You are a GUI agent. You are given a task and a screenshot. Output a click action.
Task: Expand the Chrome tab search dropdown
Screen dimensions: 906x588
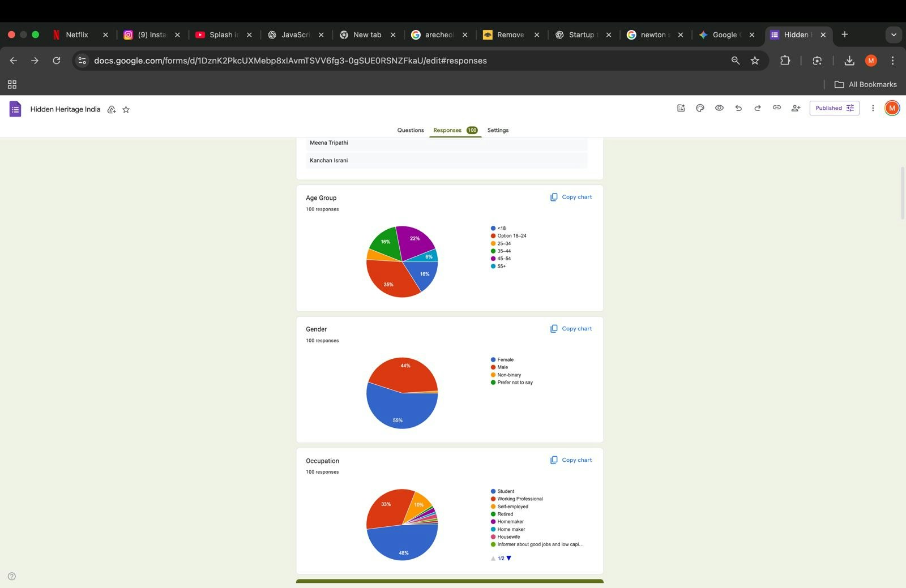(894, 35)
